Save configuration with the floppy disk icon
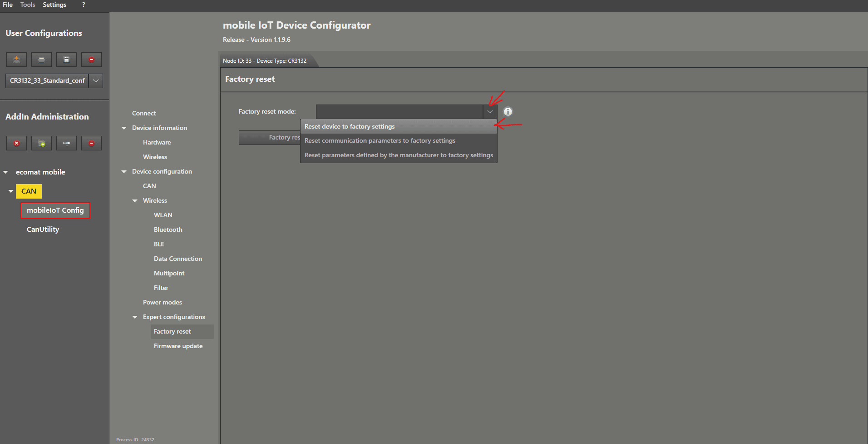868x444 pixels. (66, 60)
